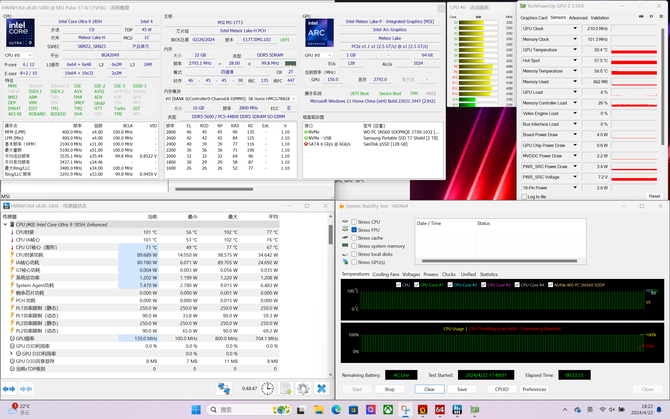Enable Stress CPU checkbox in AIDA64
Screen dimensions: 670x419
(354, 222)
